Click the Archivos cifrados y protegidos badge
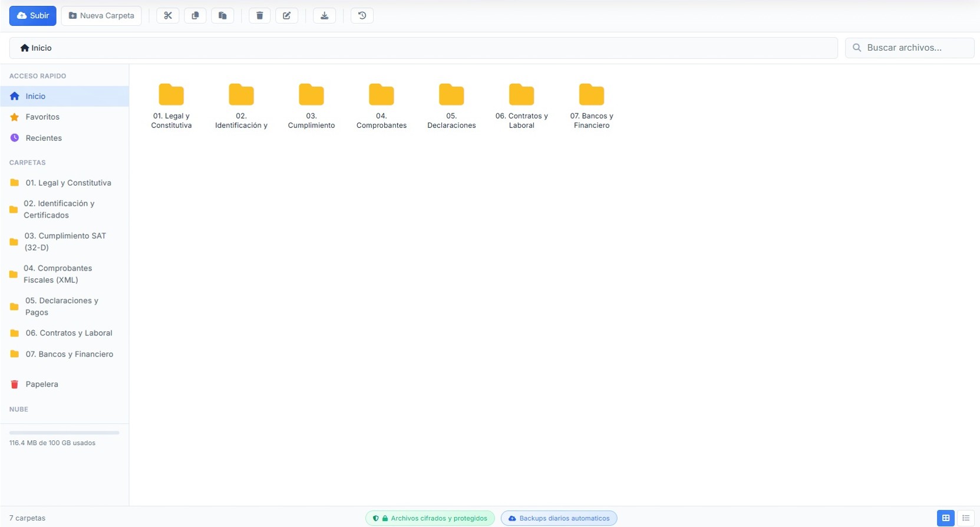This screenshot has height=527, width=980. click(430, 518)
